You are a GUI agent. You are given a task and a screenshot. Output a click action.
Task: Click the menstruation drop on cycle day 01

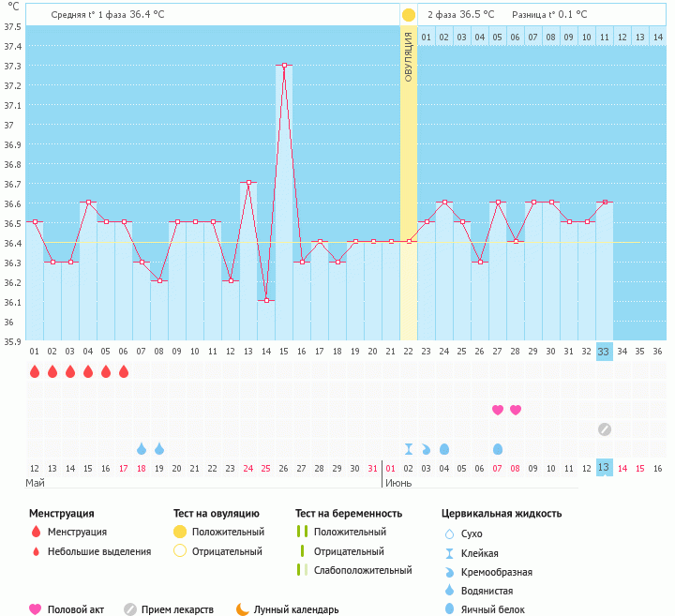point(35,372)
